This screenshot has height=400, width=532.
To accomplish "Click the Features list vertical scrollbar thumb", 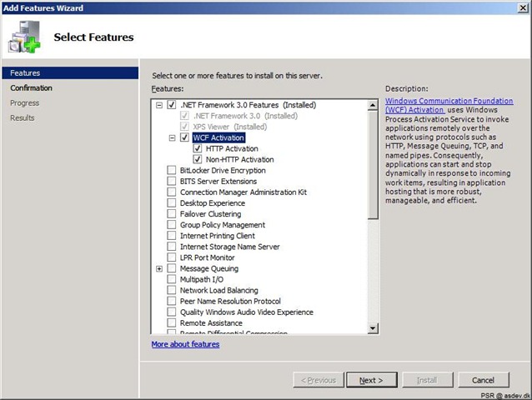I will [x=373, y=165].
